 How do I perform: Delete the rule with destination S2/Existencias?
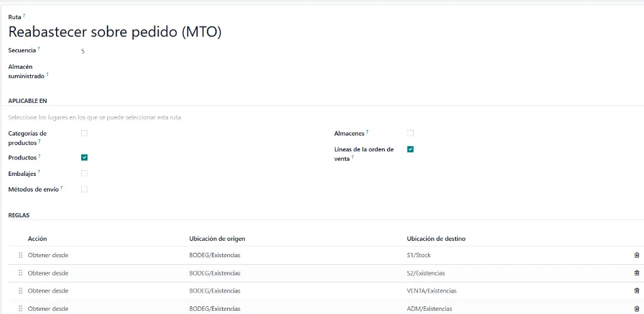click(636, 273)
